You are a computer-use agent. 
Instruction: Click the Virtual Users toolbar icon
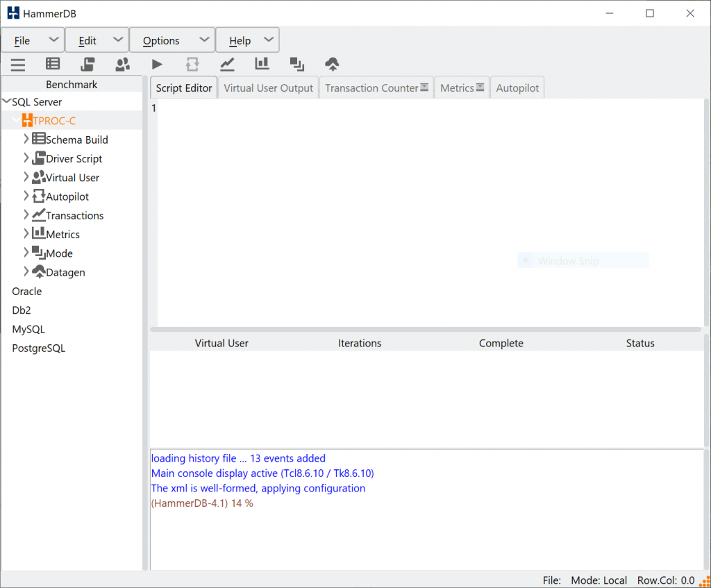tap(123, 65)
